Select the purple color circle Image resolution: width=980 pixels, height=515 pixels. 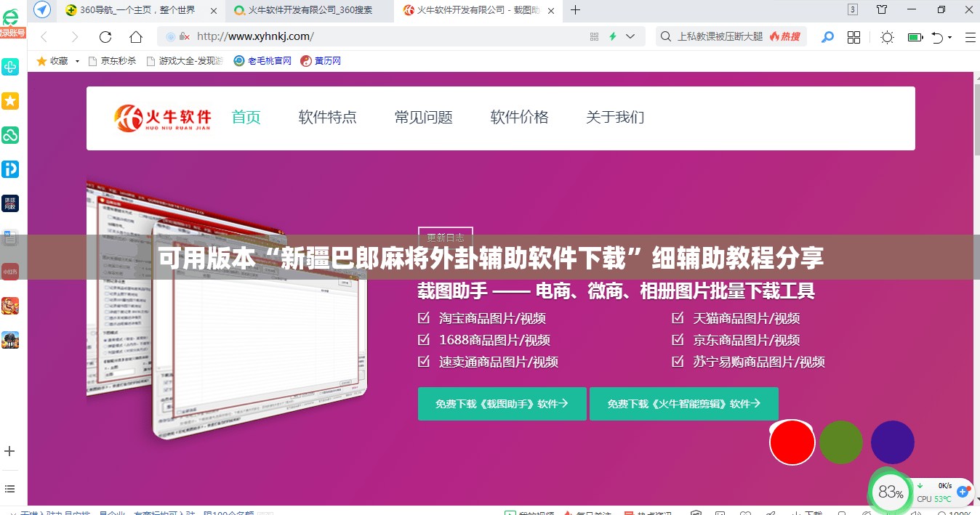point(892,442)
